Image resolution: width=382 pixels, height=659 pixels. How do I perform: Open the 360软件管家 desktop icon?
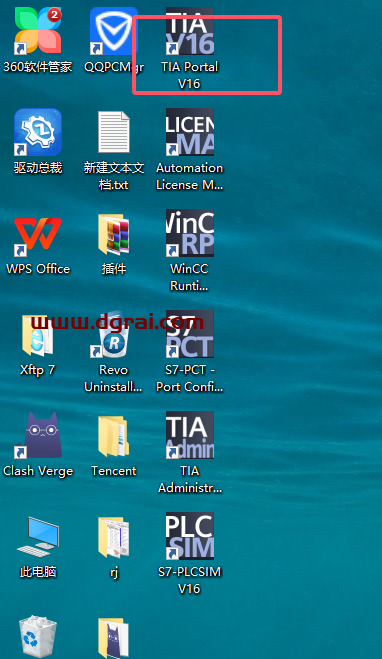(x=38, y=31)
